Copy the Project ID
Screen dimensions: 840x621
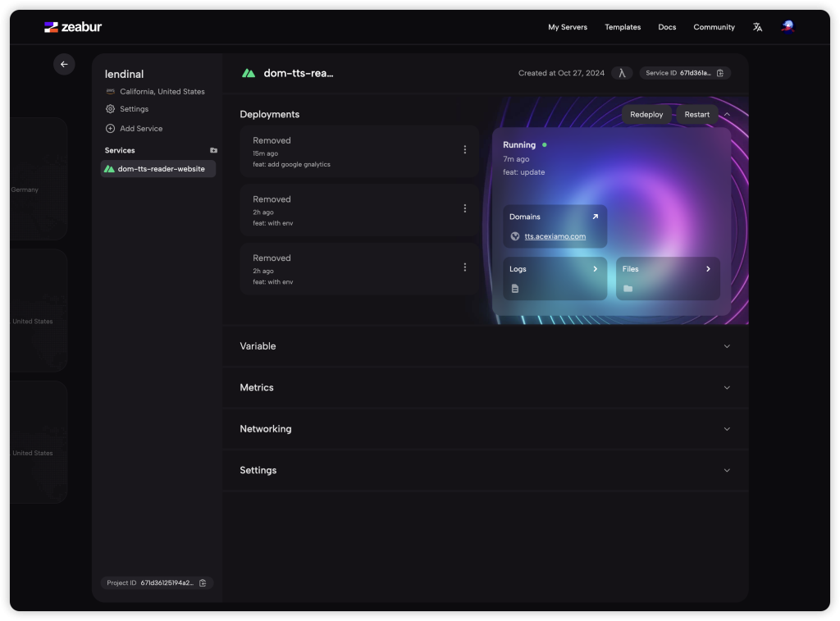tap(203, 583)
